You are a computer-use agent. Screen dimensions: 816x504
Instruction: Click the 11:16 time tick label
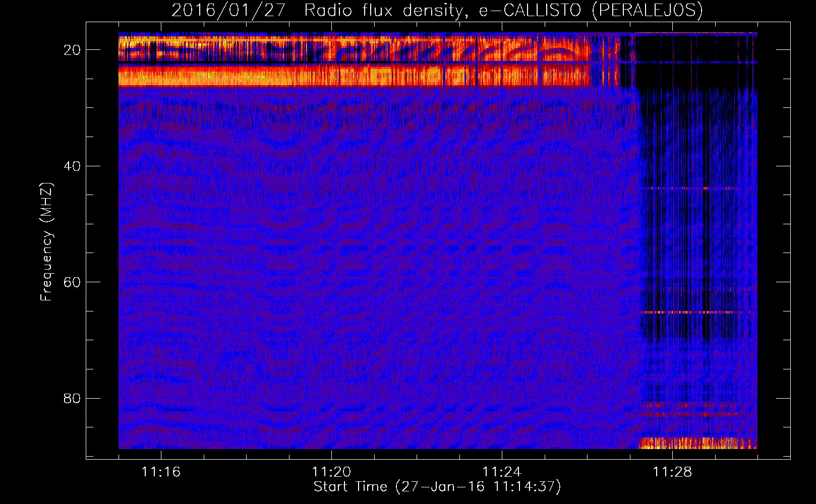161,472
